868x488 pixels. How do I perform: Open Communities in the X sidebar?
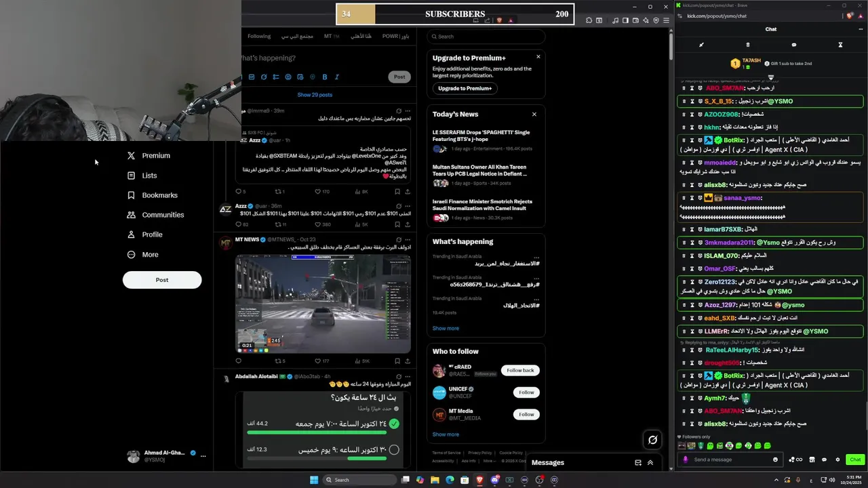tap(155, 215)
